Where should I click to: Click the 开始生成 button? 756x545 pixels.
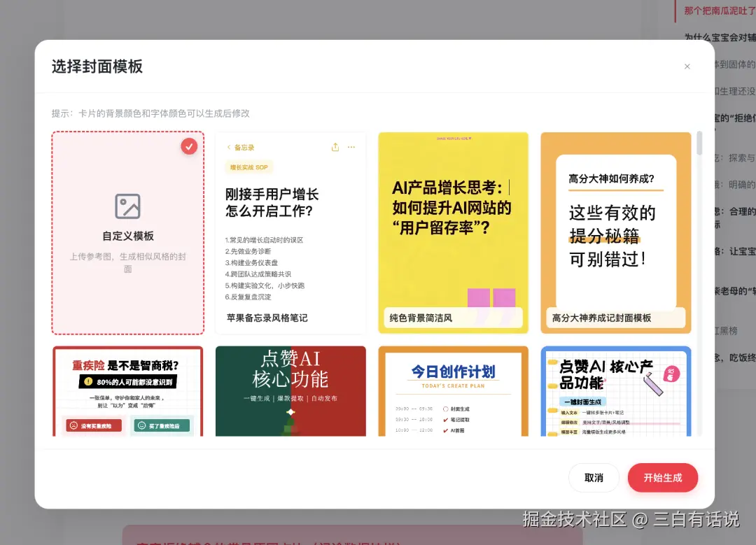click(662, 477)
